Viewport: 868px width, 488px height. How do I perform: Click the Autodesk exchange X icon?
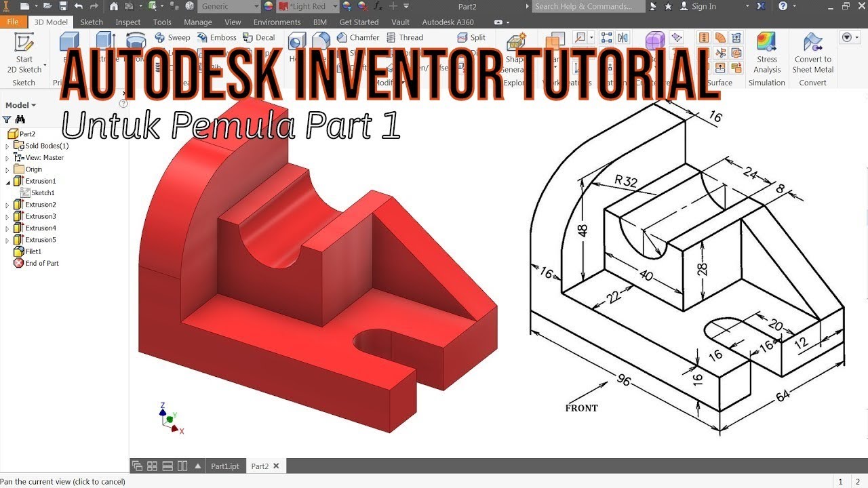coord(761,6)
